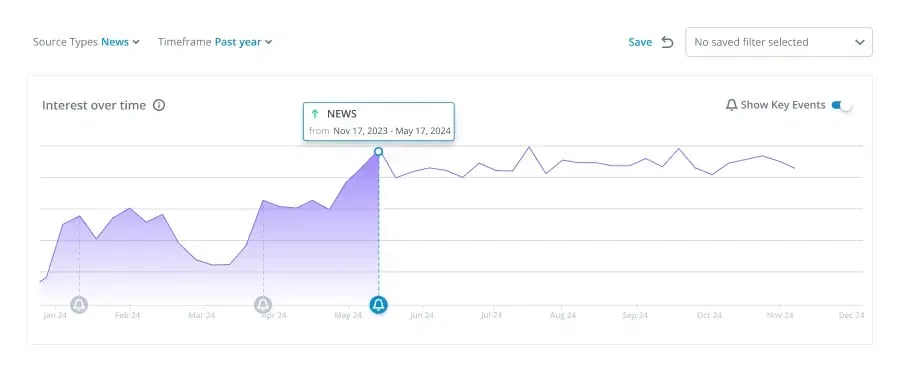Click the Jul 24 axis label
Screen dimensions: 900x372
click(x=491, y=315)
